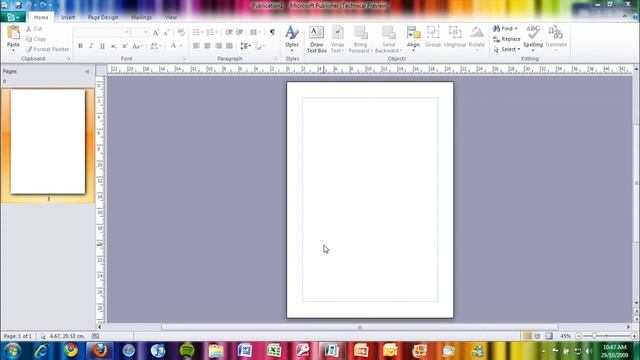Clear formatting with the eraser icon

coord(181,33)
